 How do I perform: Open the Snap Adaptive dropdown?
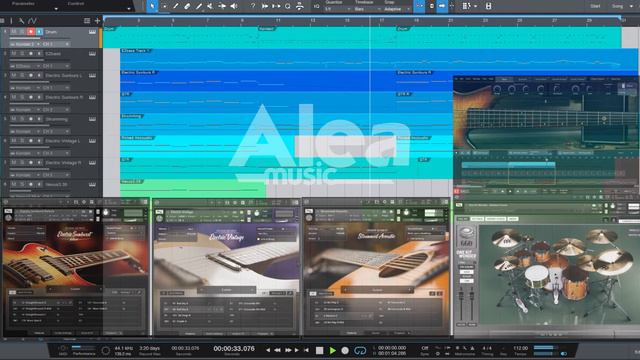point(397,9)
